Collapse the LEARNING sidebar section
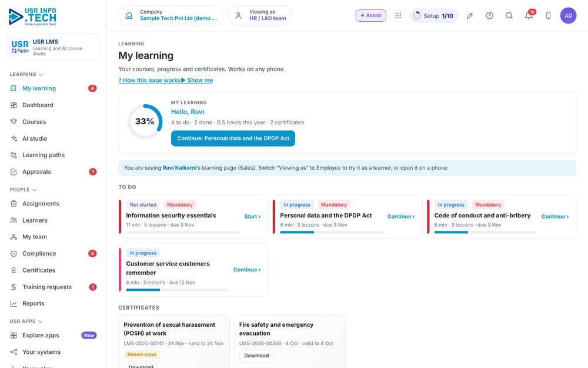The height and width of the screenshot is (368, 588). (x=26, y=74)
